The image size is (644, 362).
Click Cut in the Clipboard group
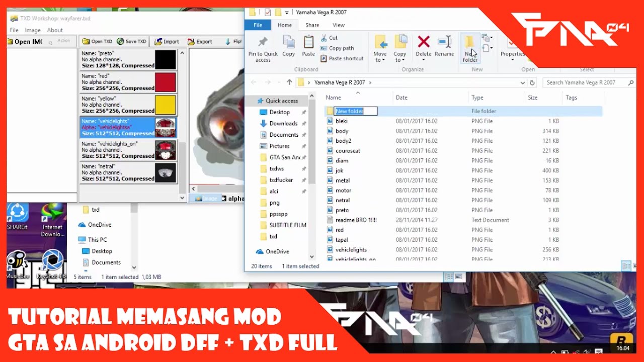[x=329, y=38]
